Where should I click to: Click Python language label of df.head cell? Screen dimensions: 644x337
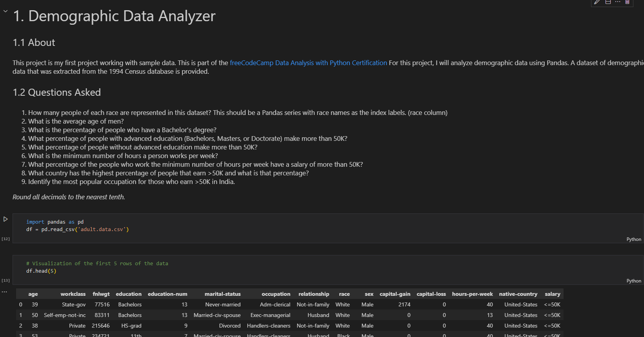coord(634,281)
